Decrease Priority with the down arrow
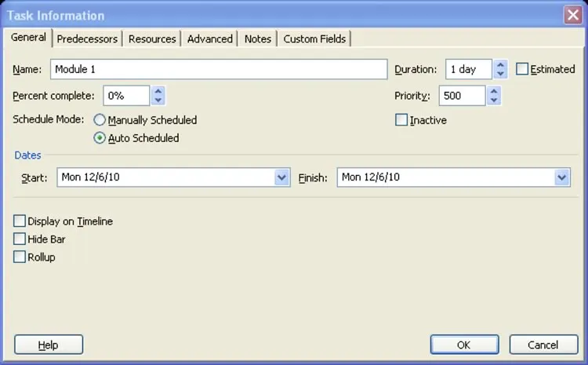The width and height of the screenshot is (588, 365). coord(494,100)
